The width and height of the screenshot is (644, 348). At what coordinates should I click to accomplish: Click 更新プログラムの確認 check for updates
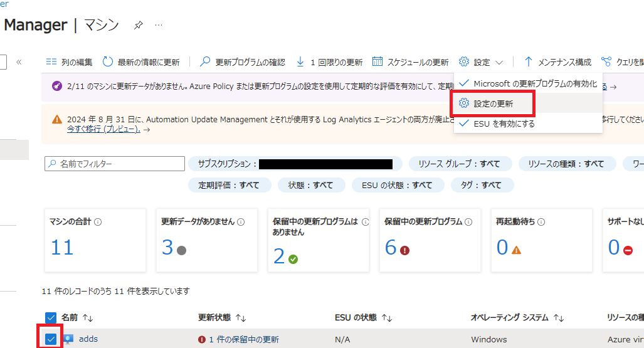point(243,62)
